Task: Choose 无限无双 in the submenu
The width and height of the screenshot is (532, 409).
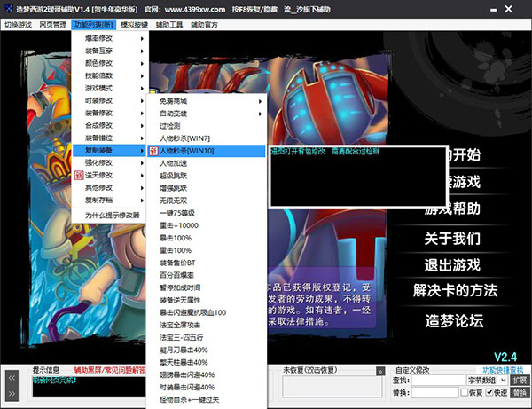Action: tap(207, 201)
